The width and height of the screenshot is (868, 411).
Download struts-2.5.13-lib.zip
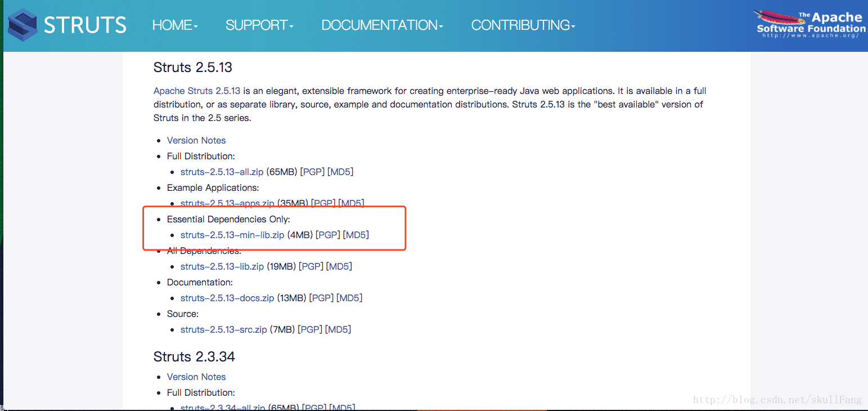(222, 266)
